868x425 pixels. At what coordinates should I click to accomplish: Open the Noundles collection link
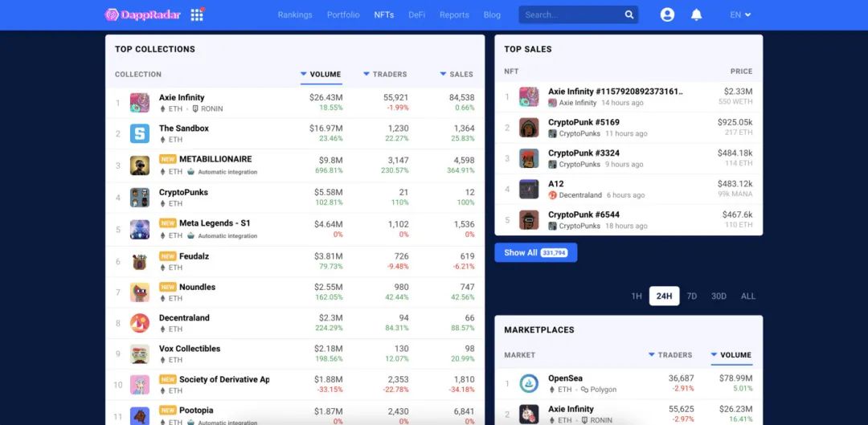(x=197, y=287)
